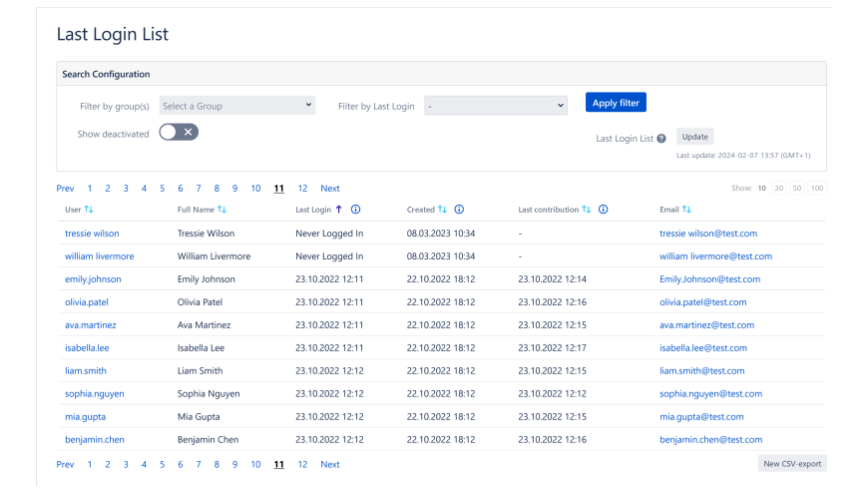The height and width of the screenshot is (493, 868).
Task: Click info icon beside Created header
Action: tap(459, 210)
